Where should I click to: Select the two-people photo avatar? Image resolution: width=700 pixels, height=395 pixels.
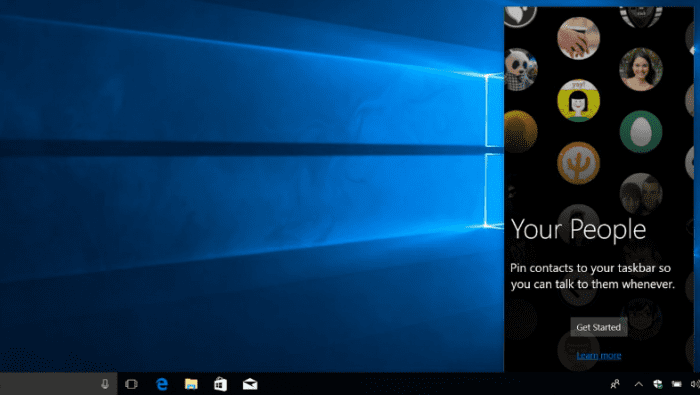pos(641,194)
